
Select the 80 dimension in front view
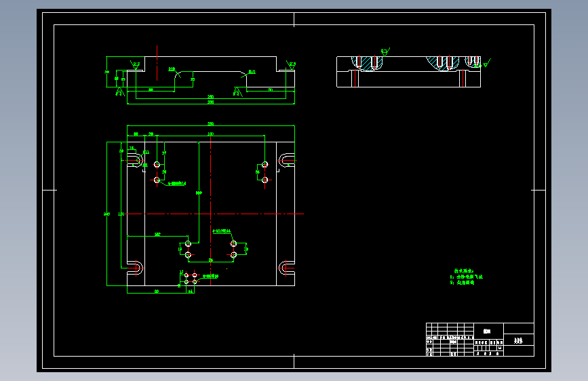tap(271, 89)
